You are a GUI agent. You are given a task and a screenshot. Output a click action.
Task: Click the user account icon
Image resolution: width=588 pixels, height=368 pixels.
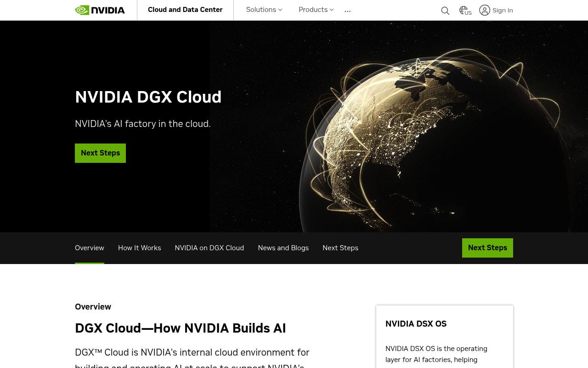(485, 10)
